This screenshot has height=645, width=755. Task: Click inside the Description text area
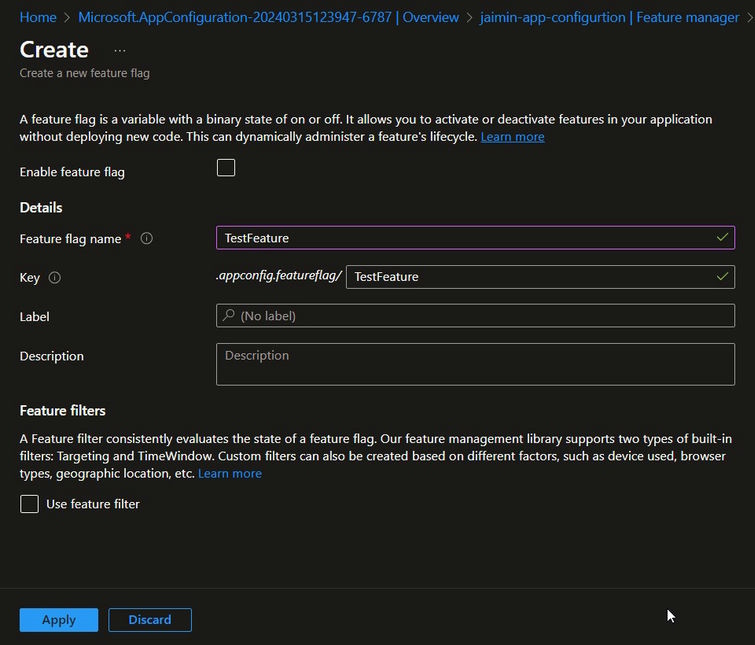point(475,365)
